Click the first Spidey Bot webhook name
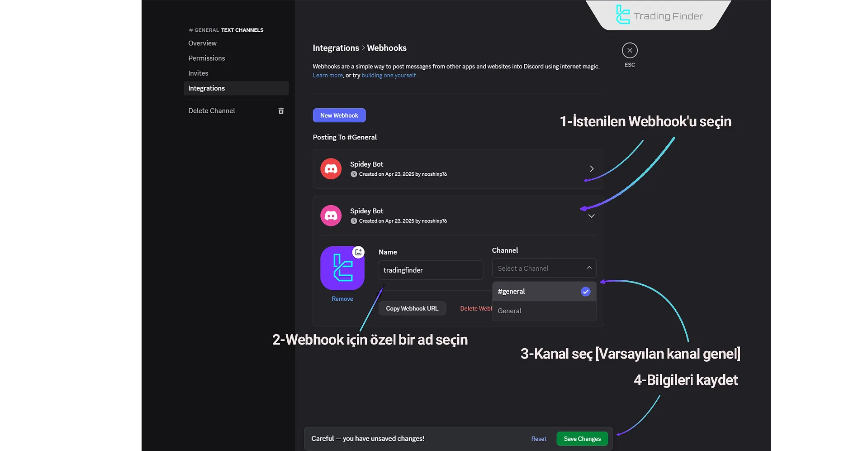This screenshot has width=868, height=451. point(366,164)
